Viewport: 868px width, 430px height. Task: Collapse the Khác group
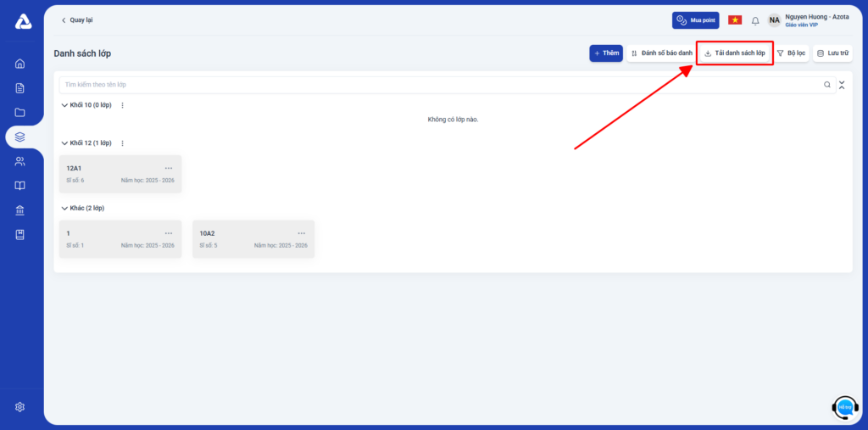[x=64, y=208]
